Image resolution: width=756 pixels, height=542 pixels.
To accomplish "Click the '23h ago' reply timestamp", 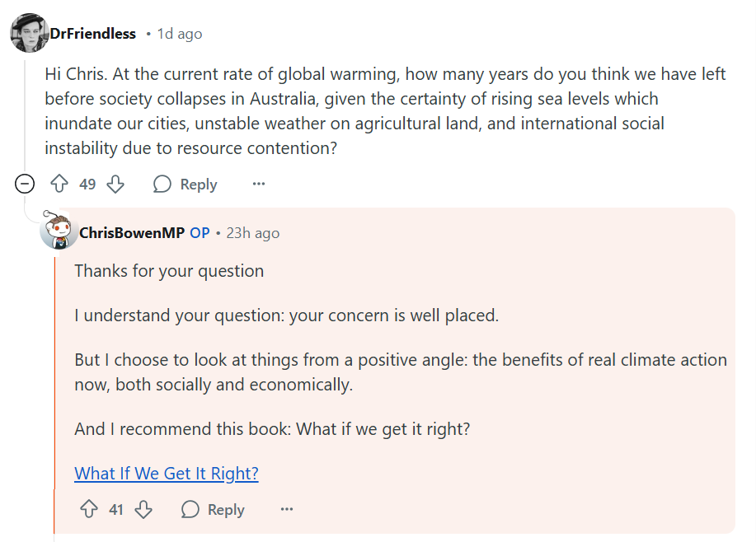I will pos(253,233).
